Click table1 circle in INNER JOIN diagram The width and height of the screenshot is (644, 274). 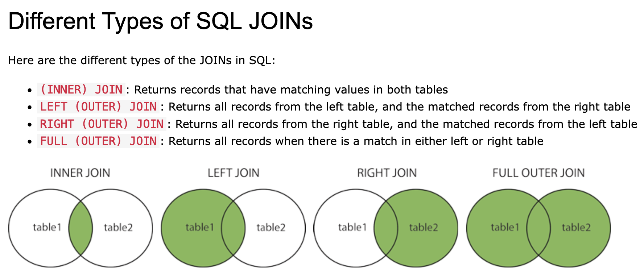[46, 228]
